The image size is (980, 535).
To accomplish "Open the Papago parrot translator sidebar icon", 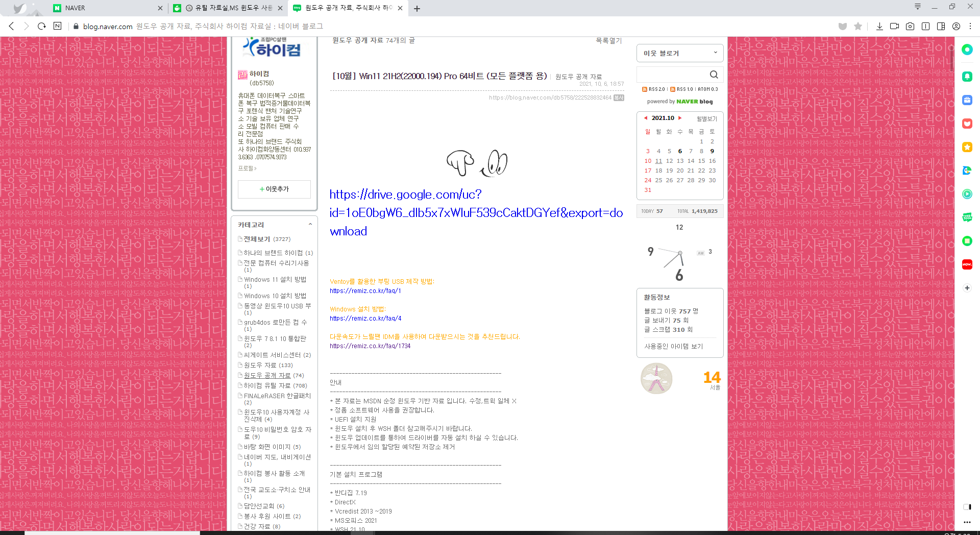I will pyautogui.click(x=967, y=171).
